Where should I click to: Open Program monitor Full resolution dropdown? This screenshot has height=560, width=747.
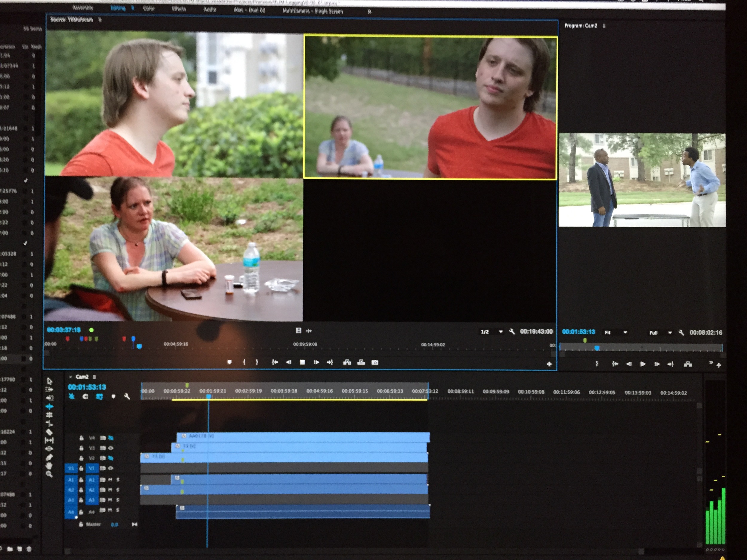[670, 333]
